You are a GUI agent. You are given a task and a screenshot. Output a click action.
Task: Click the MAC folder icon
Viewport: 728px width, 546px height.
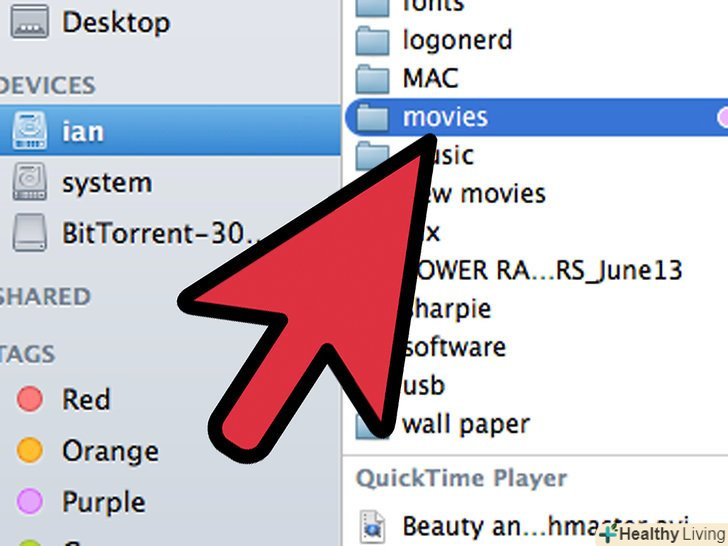[372, 79]
